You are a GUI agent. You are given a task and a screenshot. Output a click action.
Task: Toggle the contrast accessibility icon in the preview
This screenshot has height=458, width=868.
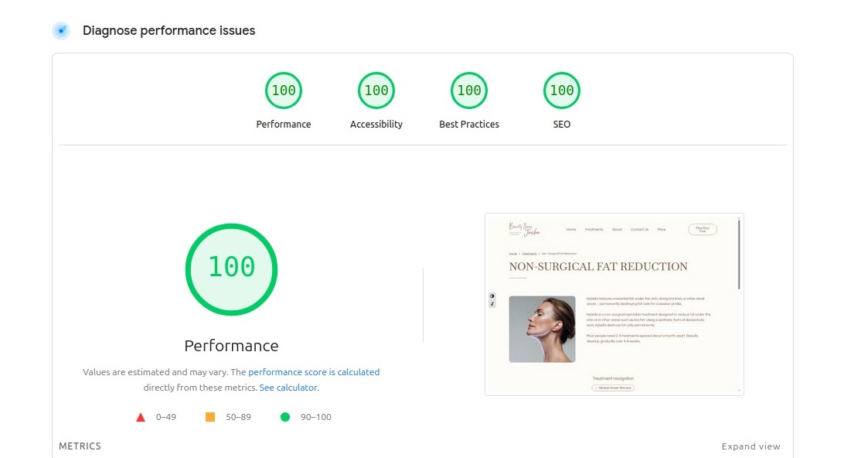(492, 296)
